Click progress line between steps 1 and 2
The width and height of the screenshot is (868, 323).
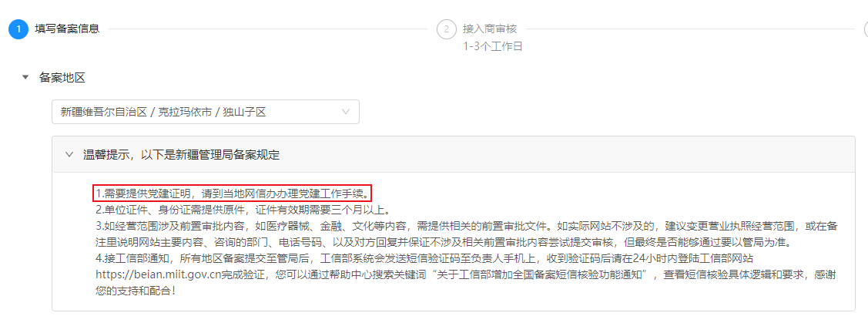[268, 29]
